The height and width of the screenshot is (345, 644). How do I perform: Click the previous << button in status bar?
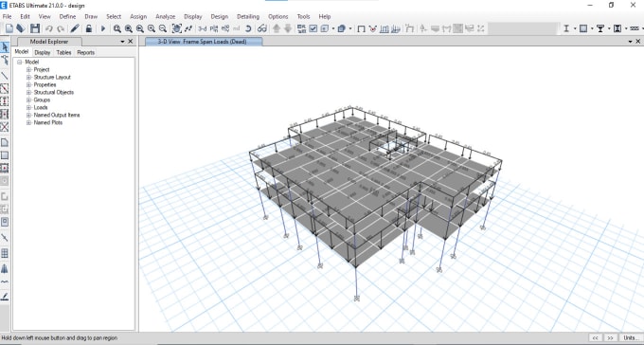click(595, 337)
